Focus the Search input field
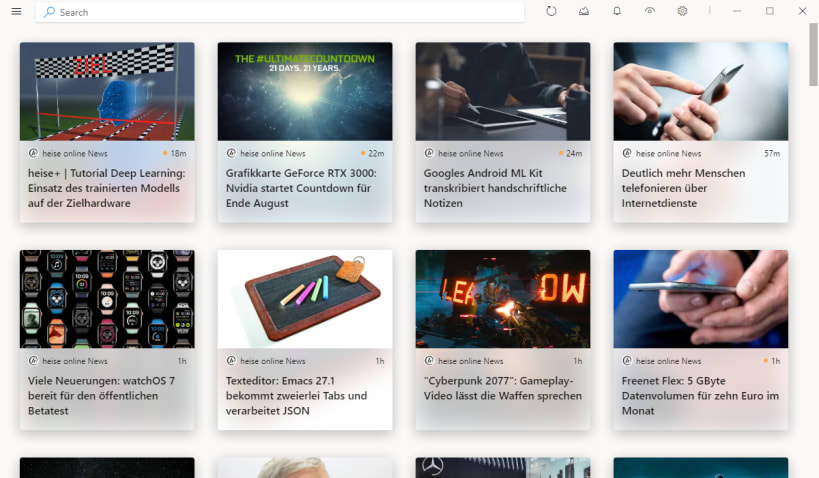 (x=280, y=12)
